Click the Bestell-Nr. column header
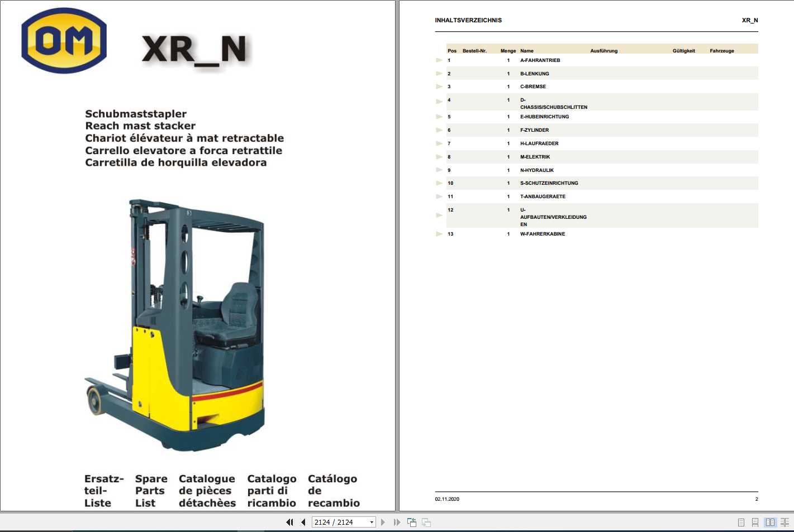 474,51
